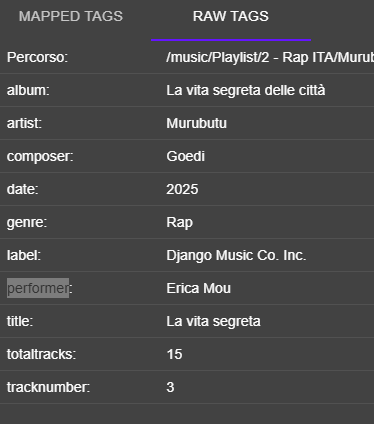
Task: Click the title label
Action: 20,321
